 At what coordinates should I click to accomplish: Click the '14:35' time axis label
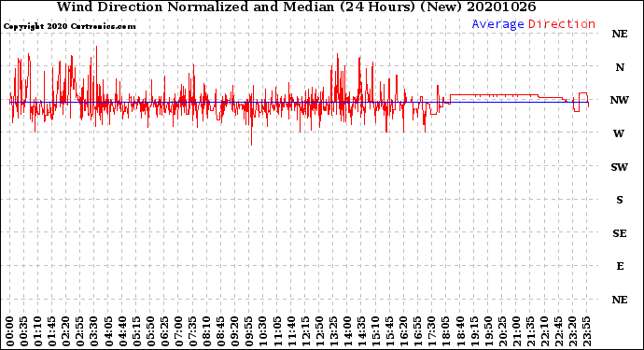[361, 331]
